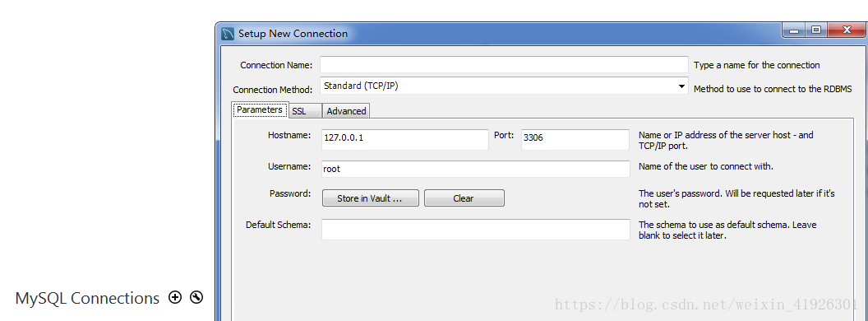Click the Setup New Connection title text
The image size is (868, 321).
(x=293, y=33)
